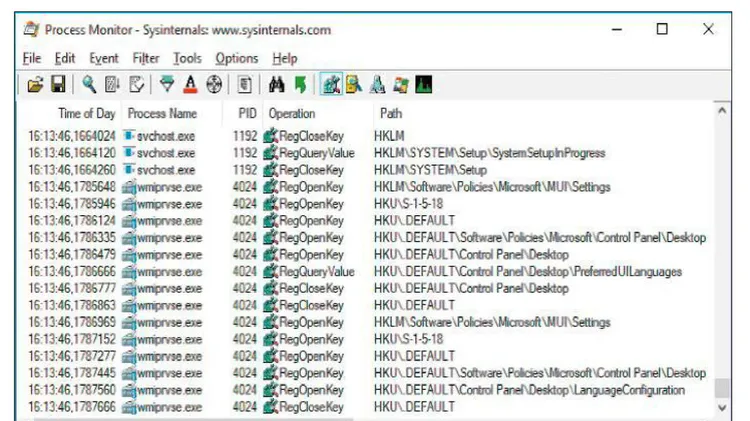The image size is (750, 421).
Task: Open the Help menu
Action: click(x=285, y=58)
